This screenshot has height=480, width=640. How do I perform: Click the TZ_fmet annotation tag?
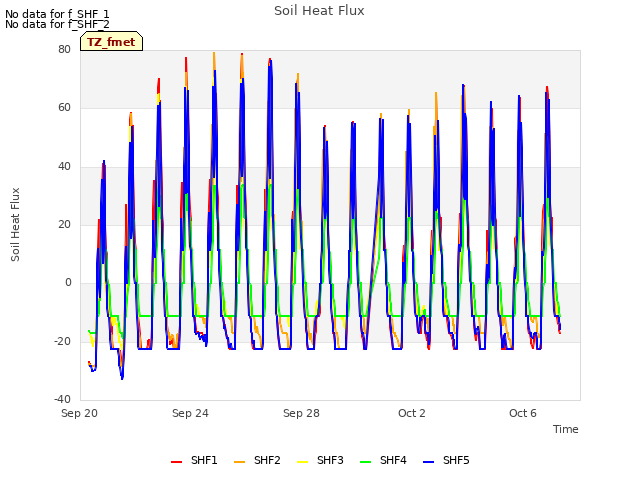coord(111,42)
